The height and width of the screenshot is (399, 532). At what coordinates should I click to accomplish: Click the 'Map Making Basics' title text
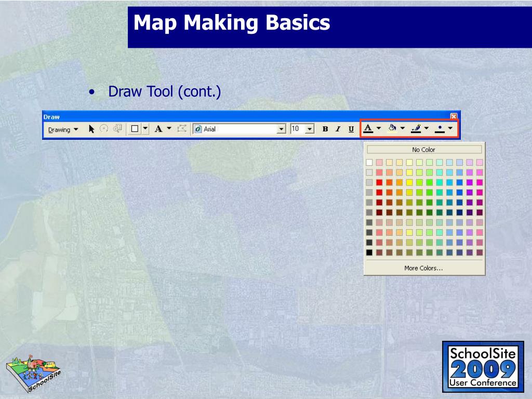232,23
